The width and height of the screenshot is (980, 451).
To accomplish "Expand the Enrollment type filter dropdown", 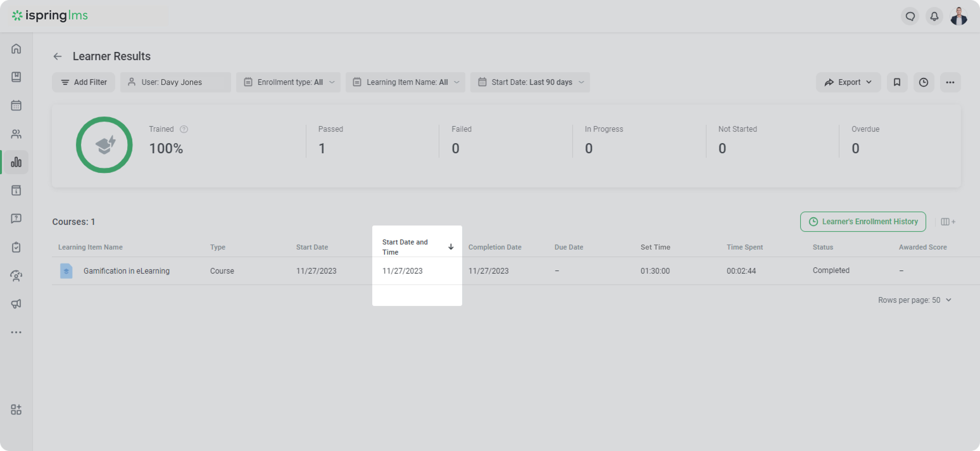I will 288,82.
